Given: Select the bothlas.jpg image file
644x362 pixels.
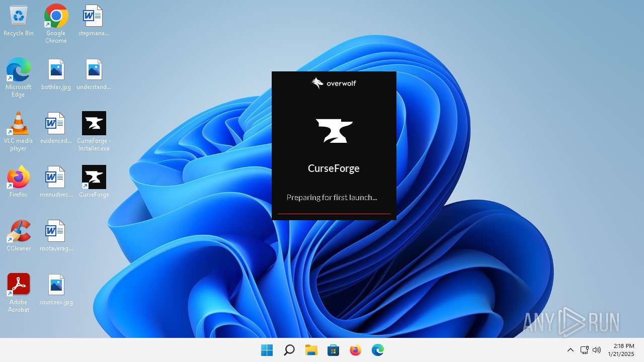Looking at the screenshot, I should click(56, 74).
